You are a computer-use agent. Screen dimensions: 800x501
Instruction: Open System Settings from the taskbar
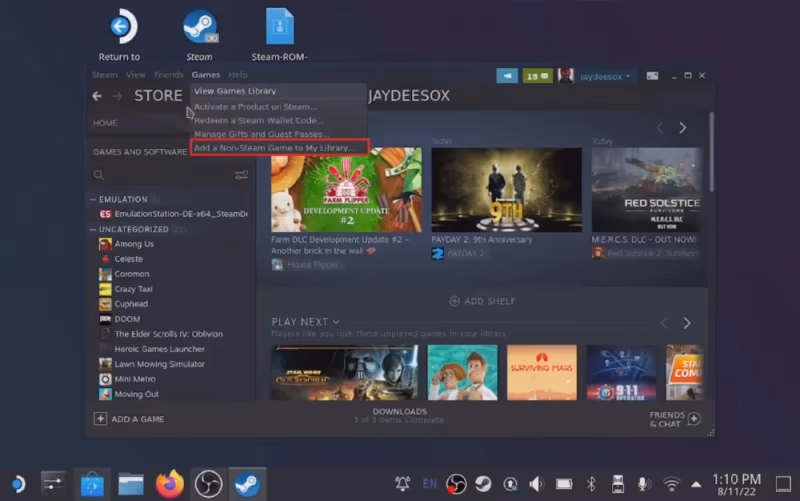53,484
